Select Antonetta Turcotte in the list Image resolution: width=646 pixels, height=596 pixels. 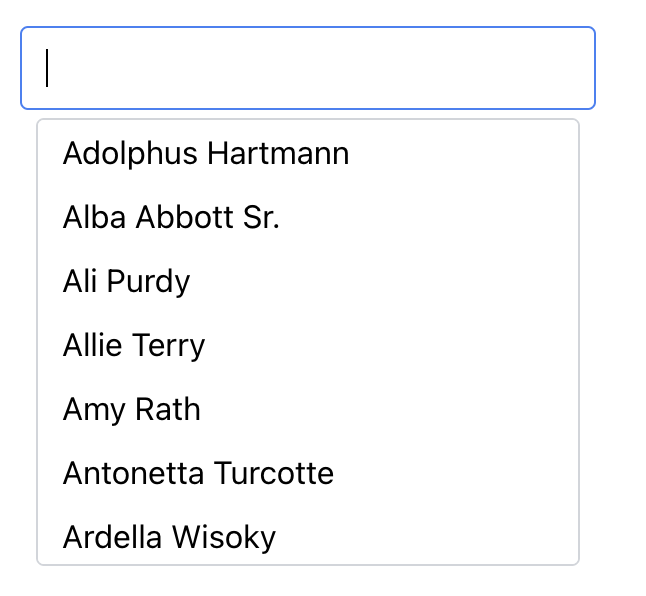pos(198,473)
